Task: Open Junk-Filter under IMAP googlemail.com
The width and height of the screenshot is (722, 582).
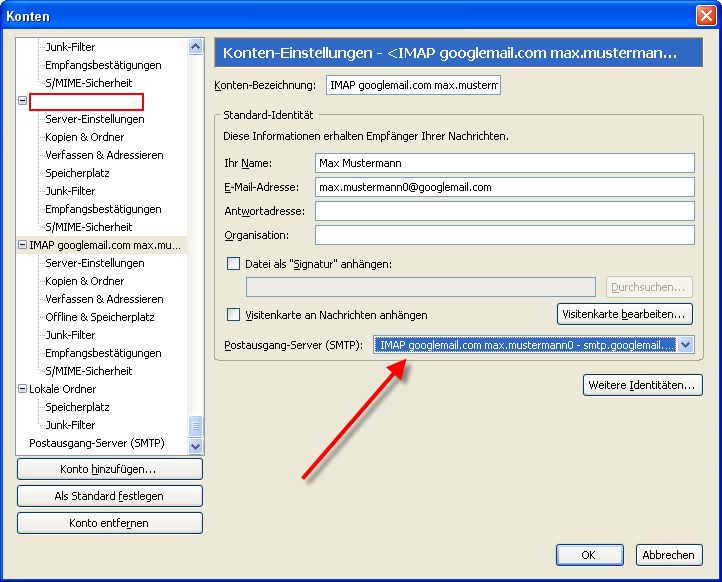Action: 70,335
